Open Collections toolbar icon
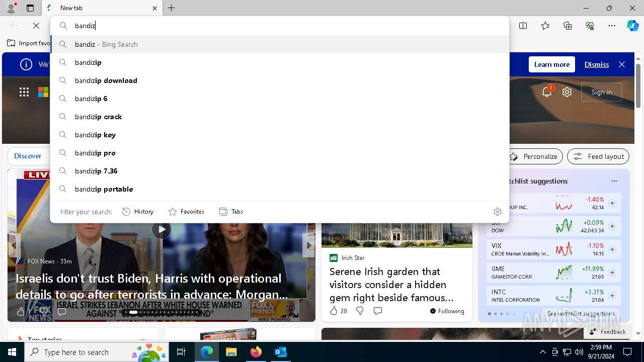 tap(568, 26)
